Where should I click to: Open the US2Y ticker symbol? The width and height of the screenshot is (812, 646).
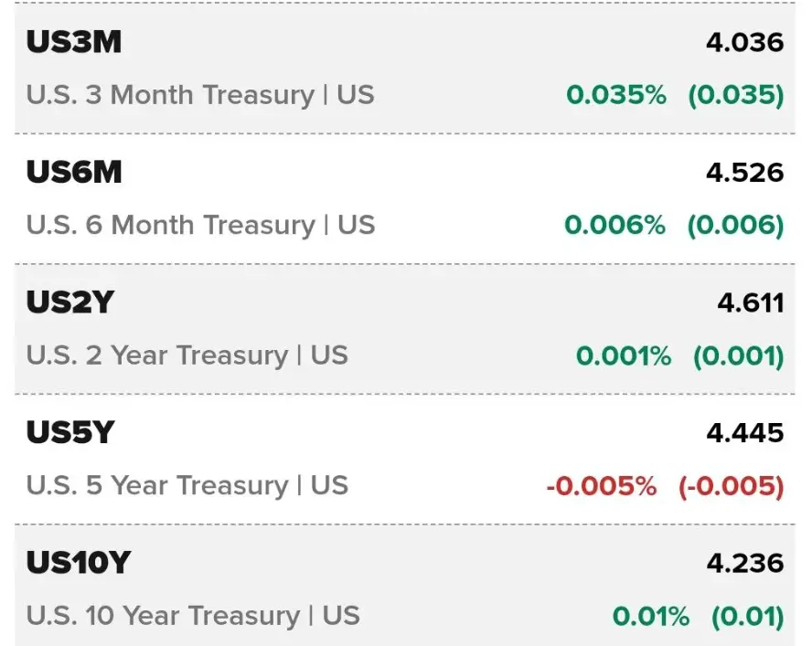[x=69, y=302]
